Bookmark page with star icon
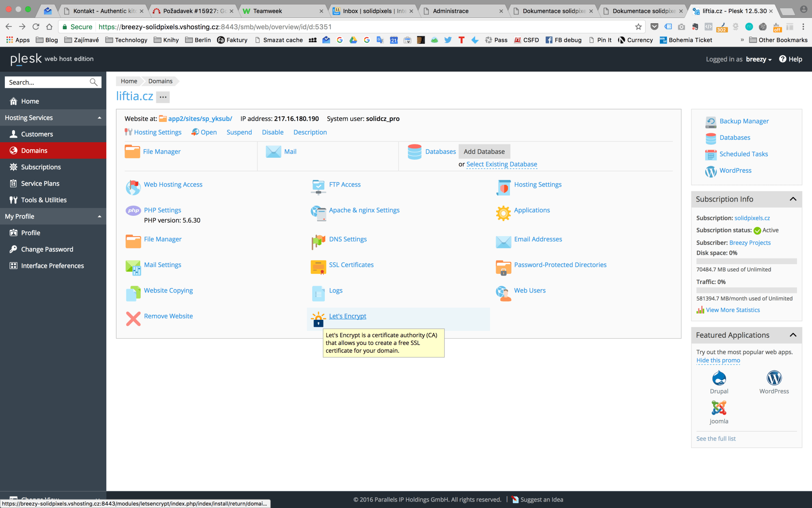This screenshot has height=508, width=812. coord(638,27)
